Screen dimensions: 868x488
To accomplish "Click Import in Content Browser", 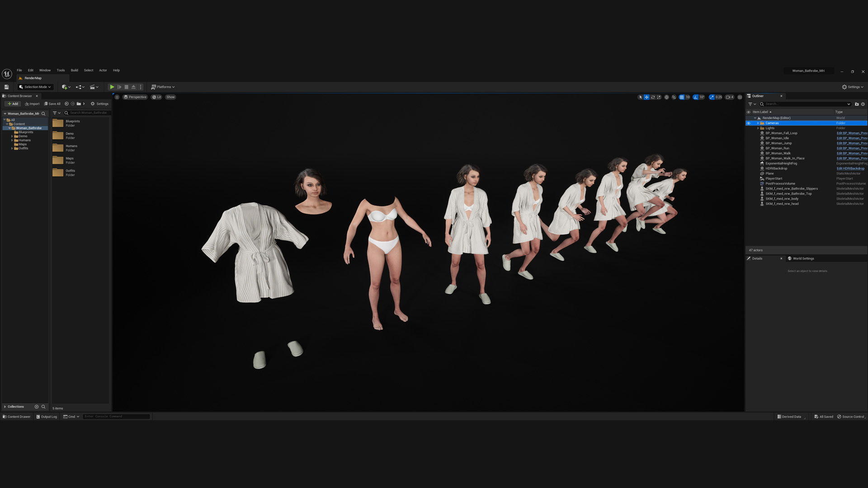I will pyautogui.click(x=32, y=103).
